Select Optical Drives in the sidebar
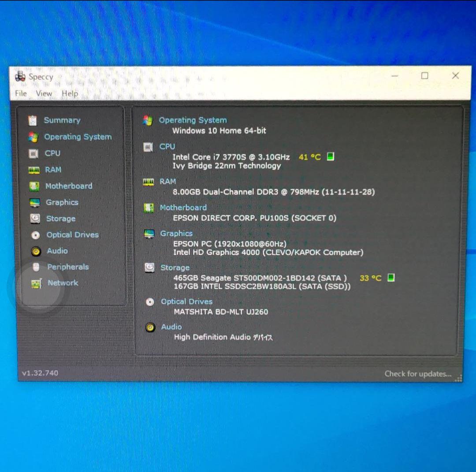The height and width of the screenshot is (472, 476). tap(72, 235)
